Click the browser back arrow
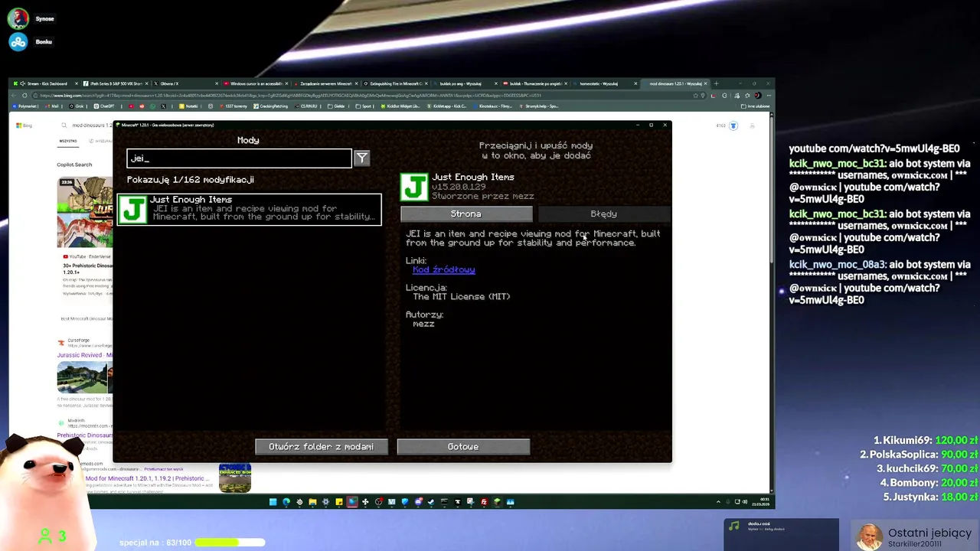980x551 pixels. point(15,96)
